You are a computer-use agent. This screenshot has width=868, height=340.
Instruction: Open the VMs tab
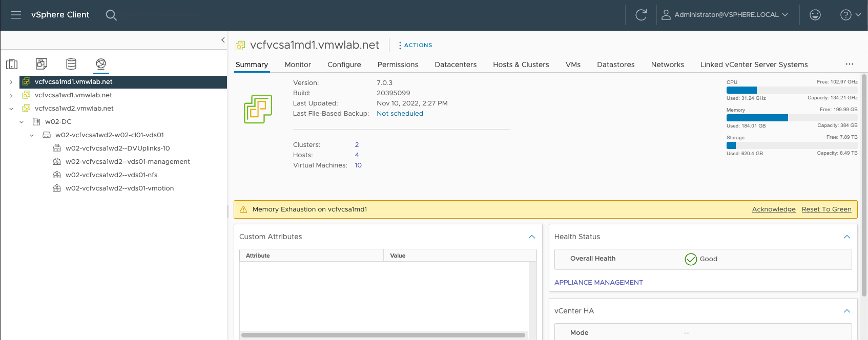coord(573,65)
